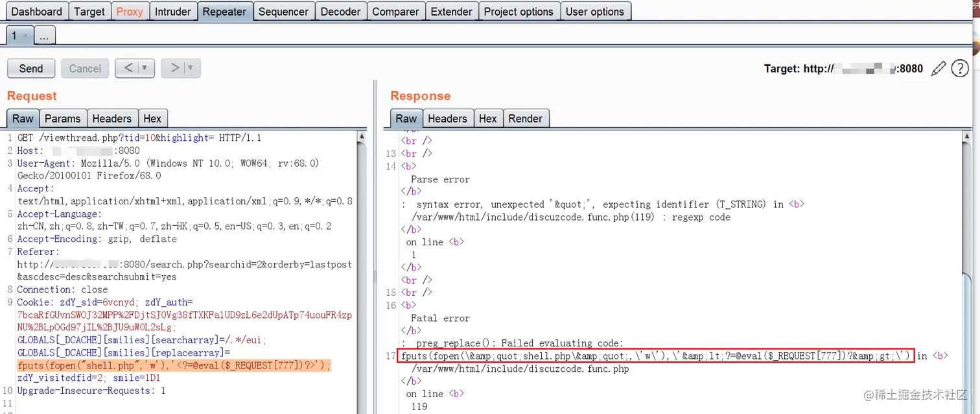Go to the Extender tab
Image resolution: width=980 pixels, height=414 pixels.
(x=452, y=12)
